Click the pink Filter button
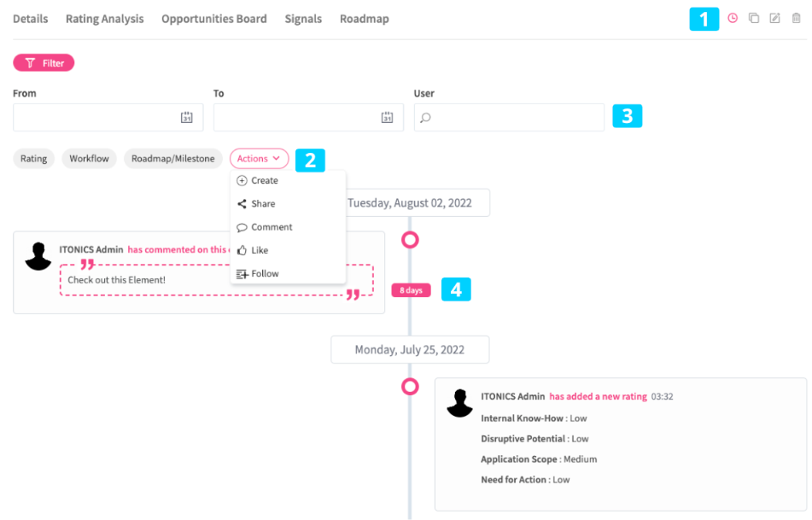 pos(44,63)
